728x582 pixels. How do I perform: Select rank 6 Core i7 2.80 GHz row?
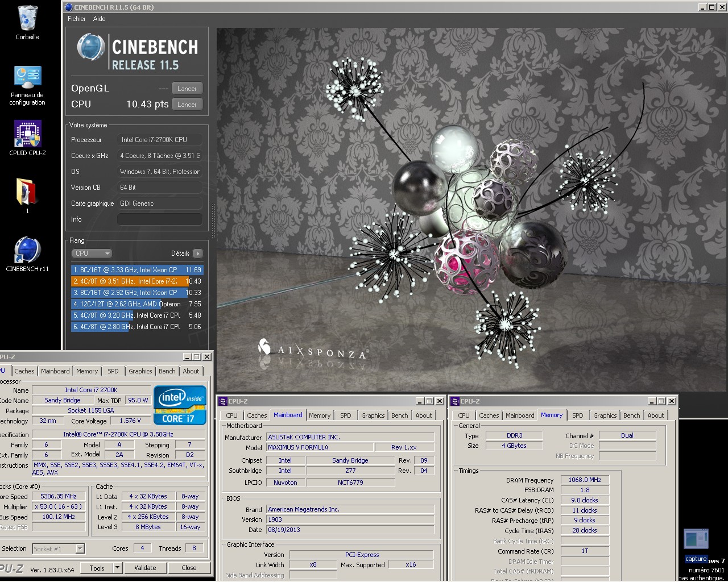[136, 327]
